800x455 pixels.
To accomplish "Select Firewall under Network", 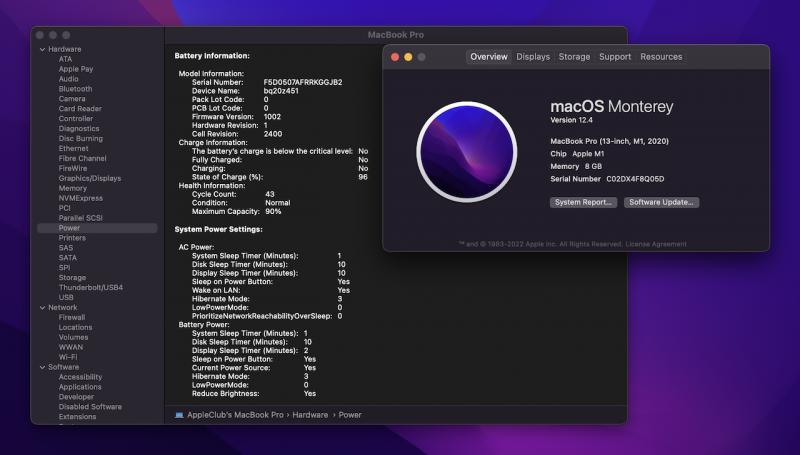I will pyautogui.click(x=71, y=317).
